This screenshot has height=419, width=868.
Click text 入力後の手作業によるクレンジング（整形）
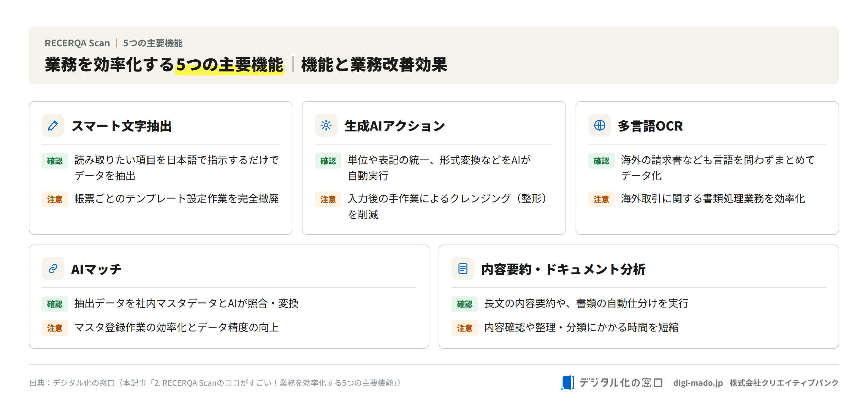click(x=447, y=198)
